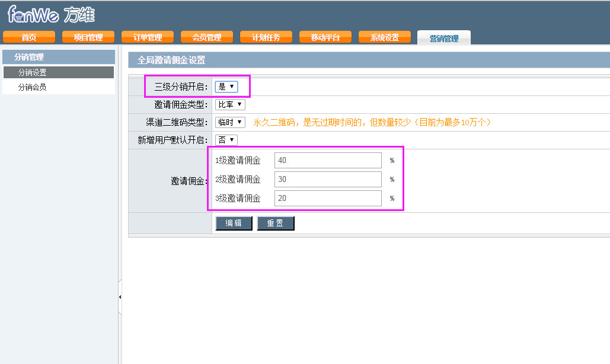Open the 邀请佣金类型 dropdown
The image size is (610, 364).
[230, 104]
